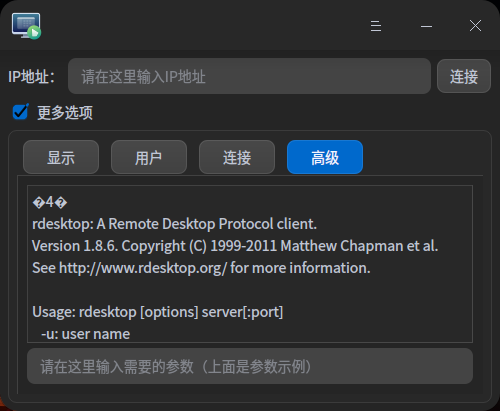Close the remote desktop window
The height and width of the screenshot is (411, 500).
[475, 26]
